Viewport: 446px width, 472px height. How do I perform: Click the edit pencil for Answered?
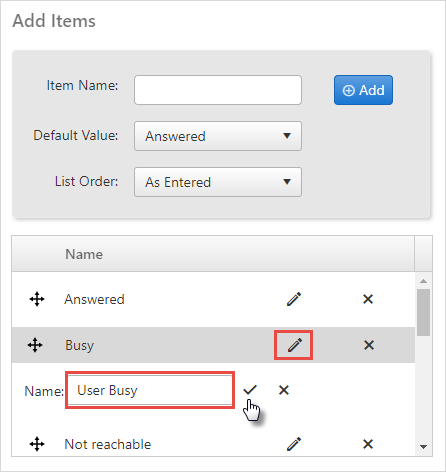click(x=294, y=299)
